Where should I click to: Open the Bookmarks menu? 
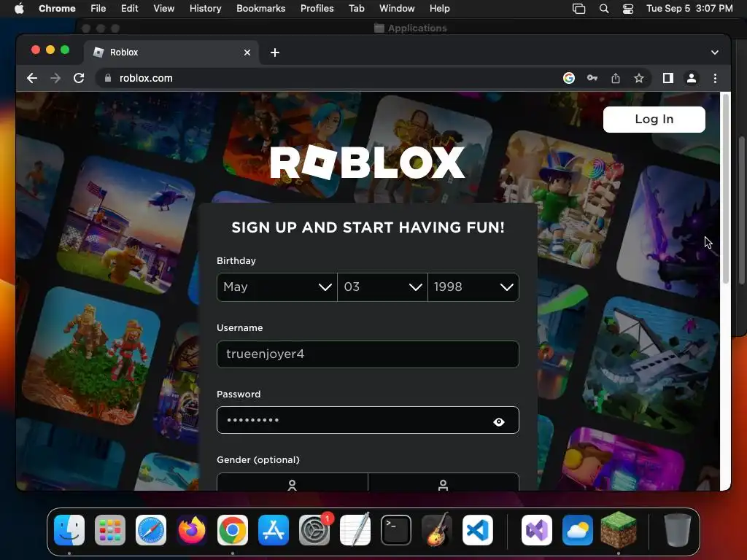click(260, 9)
